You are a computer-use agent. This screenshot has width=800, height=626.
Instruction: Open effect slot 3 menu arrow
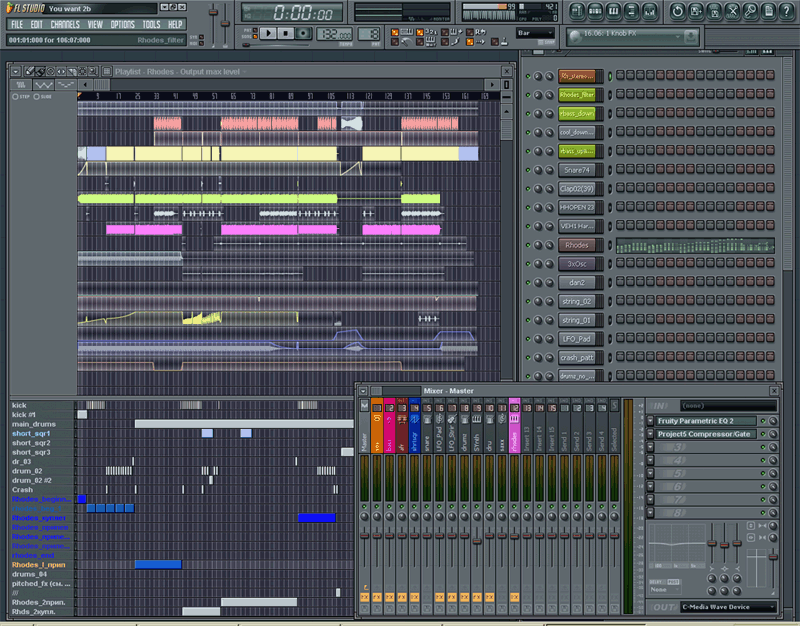click(x=651, y=447)
